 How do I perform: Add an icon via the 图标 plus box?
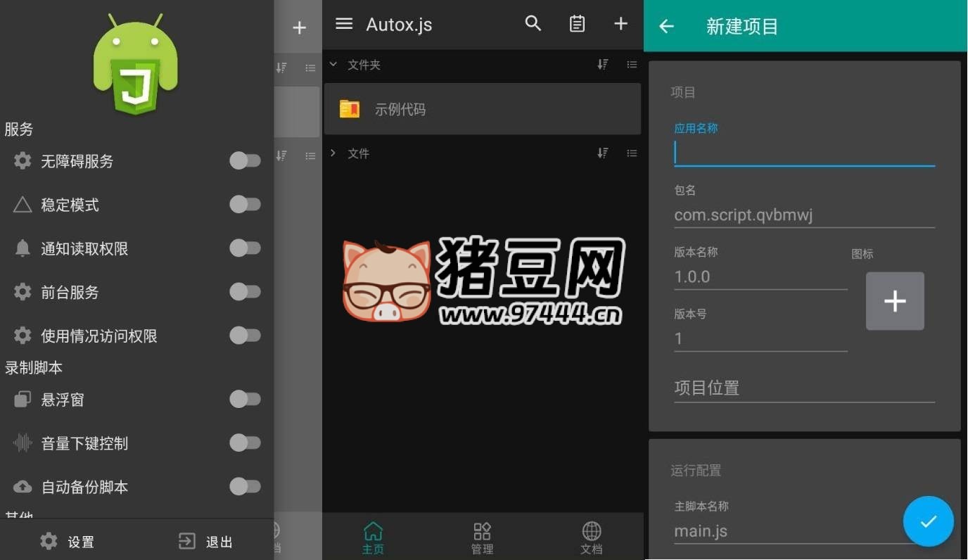click(895, 301)
